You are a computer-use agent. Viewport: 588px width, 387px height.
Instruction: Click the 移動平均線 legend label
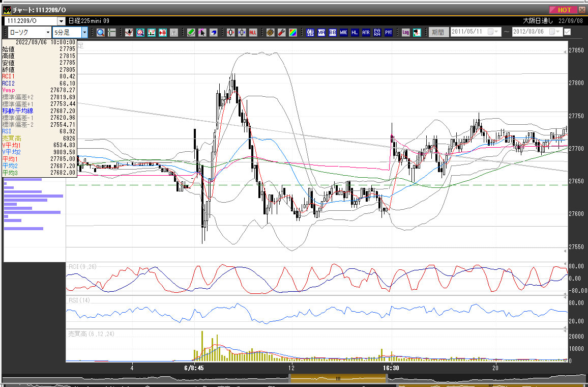(x=18, y=110)
